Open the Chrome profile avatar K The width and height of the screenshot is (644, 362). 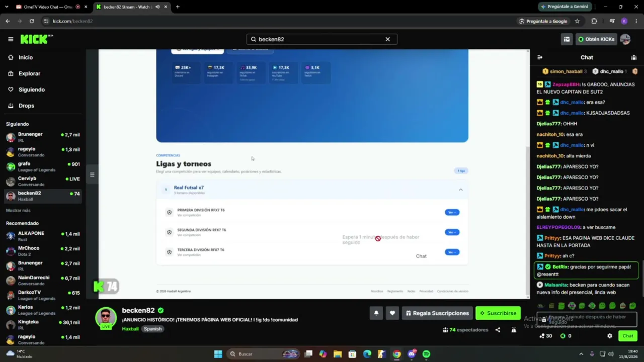click(624, 21)
